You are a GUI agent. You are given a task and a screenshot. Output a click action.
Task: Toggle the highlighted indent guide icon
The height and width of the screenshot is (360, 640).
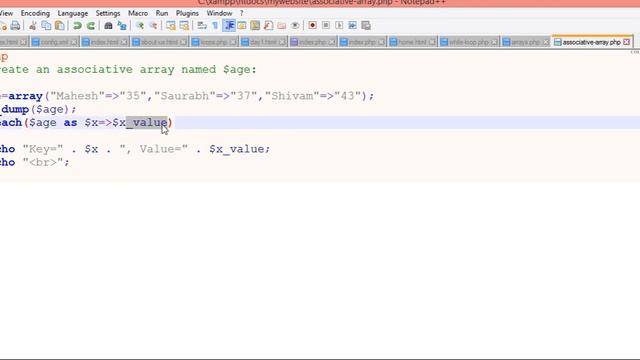(x=229, y=26)
